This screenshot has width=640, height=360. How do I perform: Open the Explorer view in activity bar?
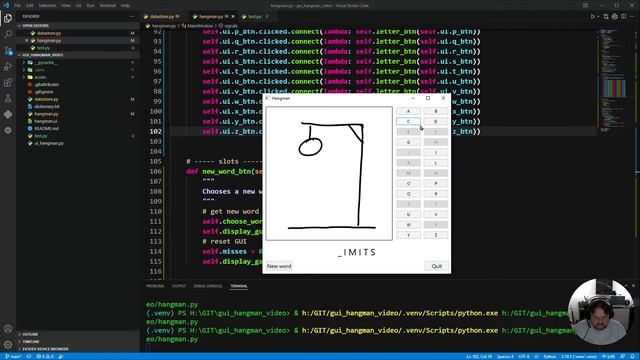point(8,18)
